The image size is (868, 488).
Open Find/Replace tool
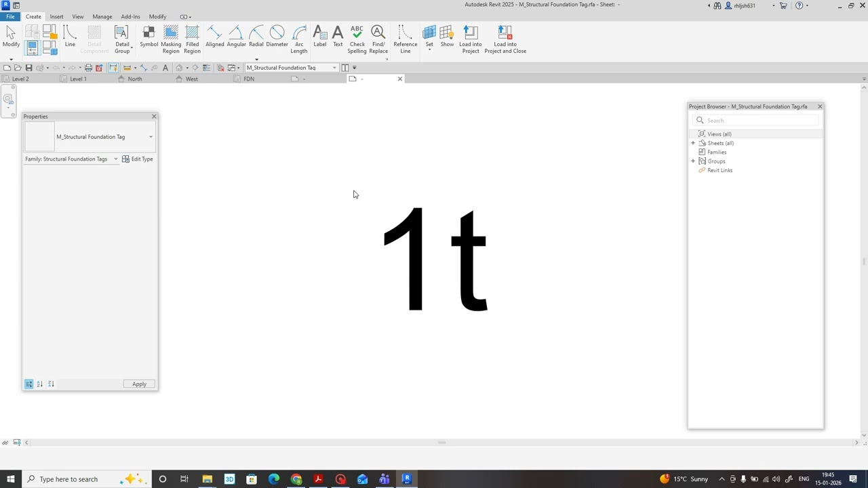378,39
